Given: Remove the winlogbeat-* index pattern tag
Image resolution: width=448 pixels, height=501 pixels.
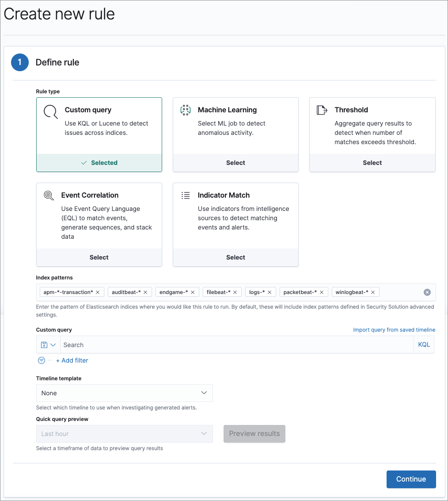Looking at the screenshot, I should 373,292.
